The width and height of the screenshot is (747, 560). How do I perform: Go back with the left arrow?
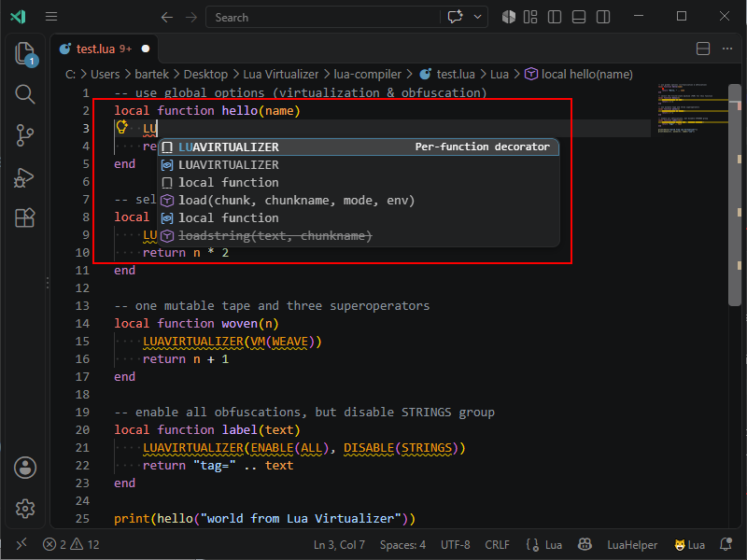[167, 18]
